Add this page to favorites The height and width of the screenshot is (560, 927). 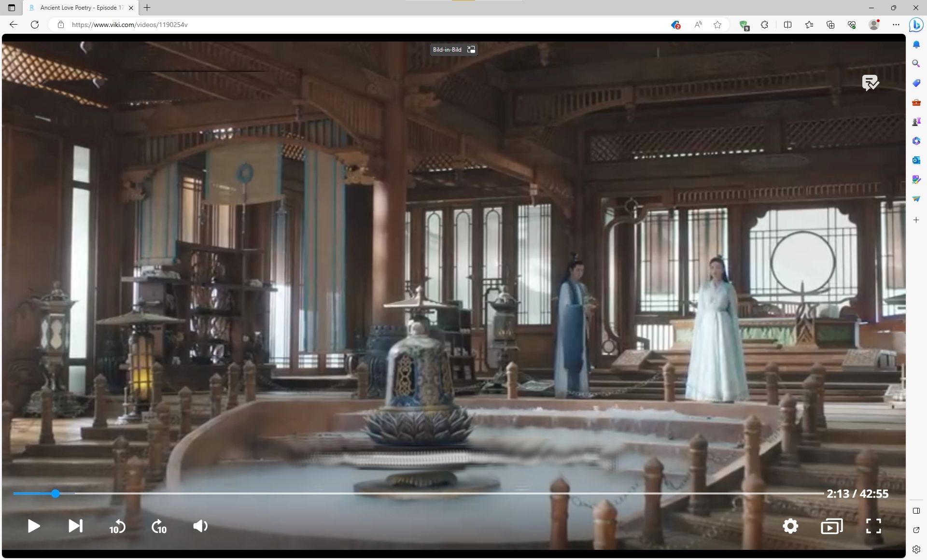[x=717, y=25]
